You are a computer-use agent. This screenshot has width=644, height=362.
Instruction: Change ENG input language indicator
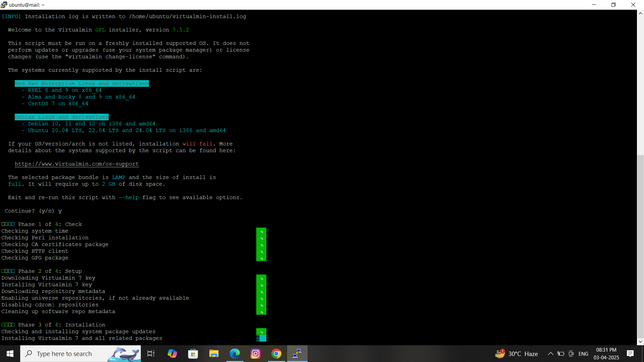click(583, 354)
